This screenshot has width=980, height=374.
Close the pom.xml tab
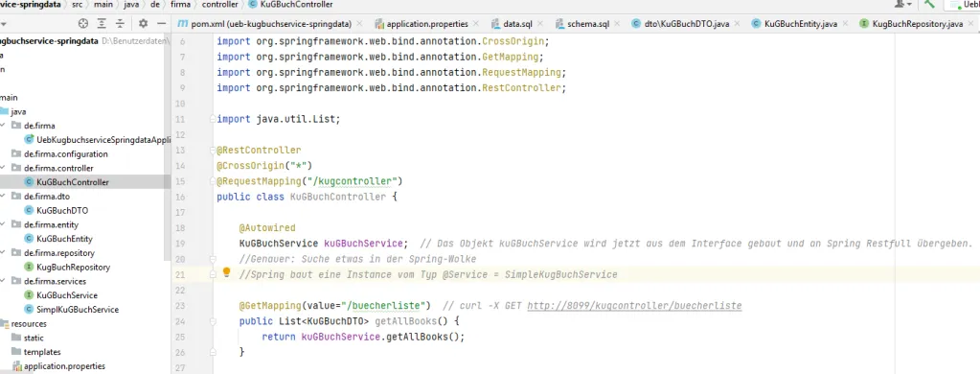[x=358, y=24]
